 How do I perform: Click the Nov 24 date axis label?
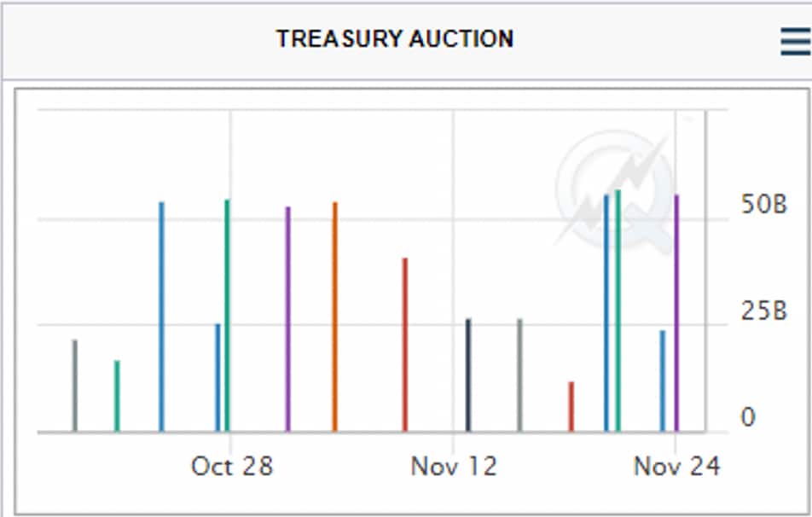[676, 466]
